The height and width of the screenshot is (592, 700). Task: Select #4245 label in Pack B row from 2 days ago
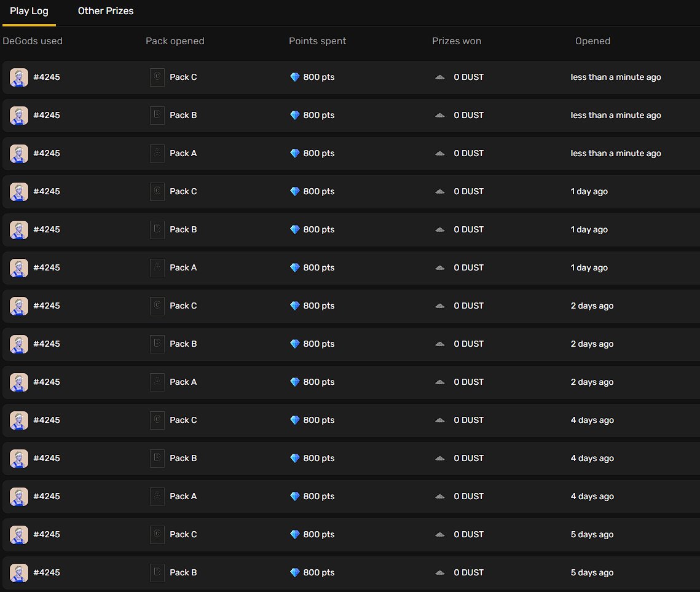point(47,344)
